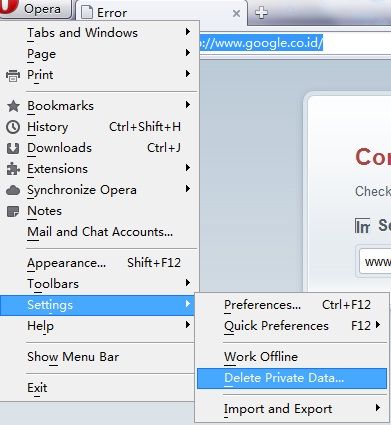Click the Downloads tray icon
Image resolution: width=391 pixels, height=425 pixels.
tap(13, 148)
